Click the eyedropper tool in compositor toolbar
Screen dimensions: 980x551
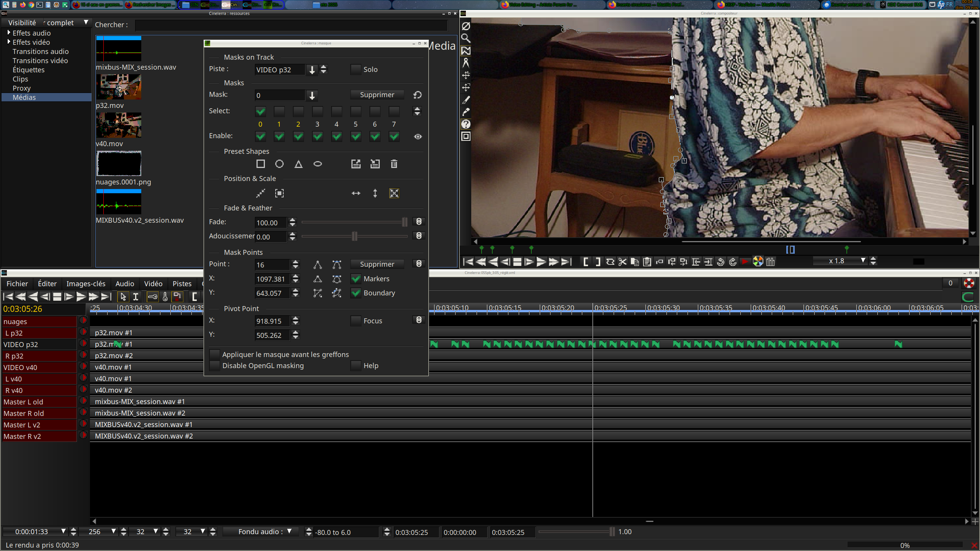click(x=466, y=112)
